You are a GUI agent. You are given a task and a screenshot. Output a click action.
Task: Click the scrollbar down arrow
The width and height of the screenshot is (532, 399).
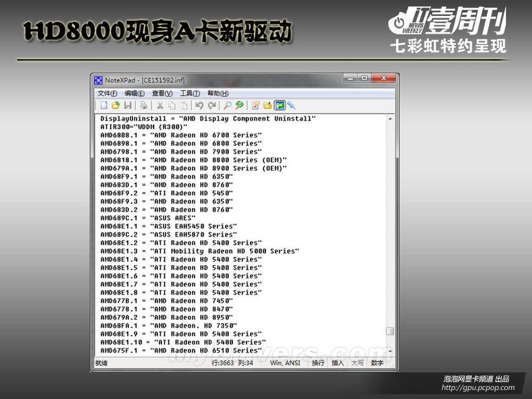click(x=390, y=351)
